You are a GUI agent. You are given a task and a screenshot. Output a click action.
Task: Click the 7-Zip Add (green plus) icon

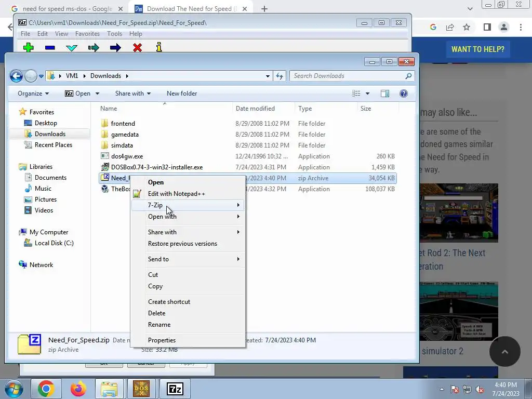coord(29,47)
